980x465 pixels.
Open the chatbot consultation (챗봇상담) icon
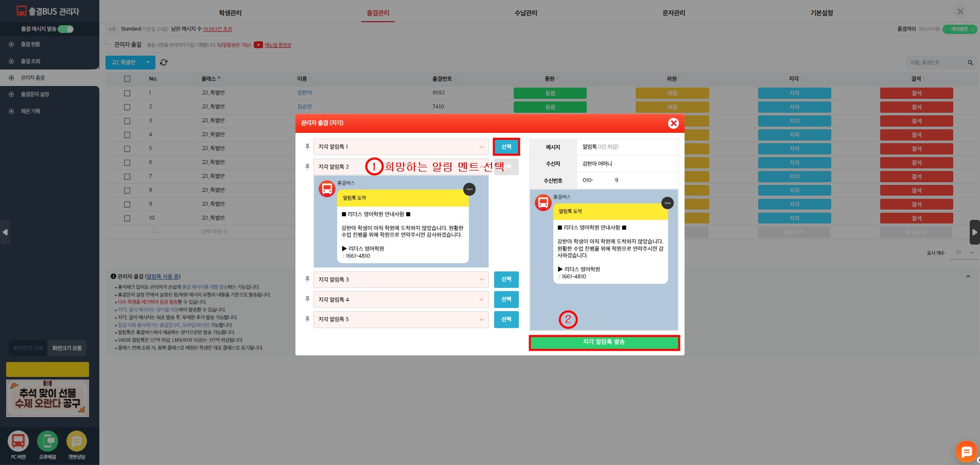[77, 441]
